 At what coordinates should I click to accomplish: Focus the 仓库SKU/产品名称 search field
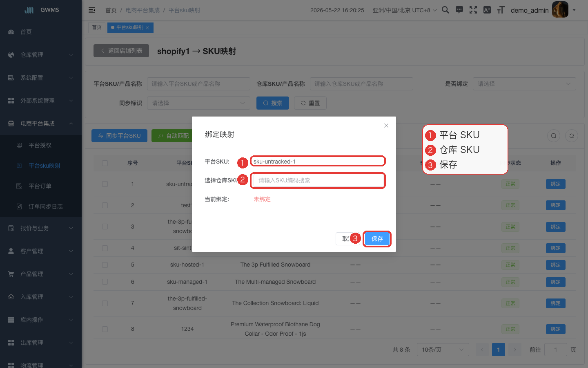tap(361, 84)
